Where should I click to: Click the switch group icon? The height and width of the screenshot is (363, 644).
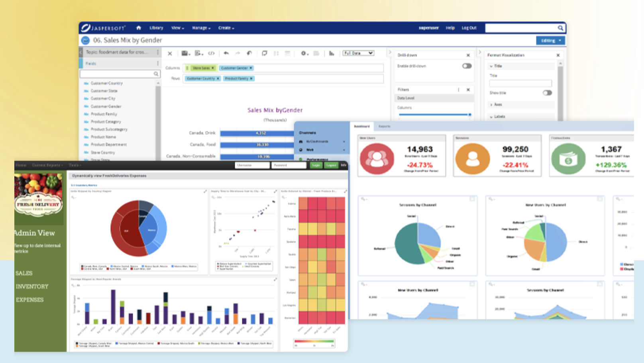264,53
